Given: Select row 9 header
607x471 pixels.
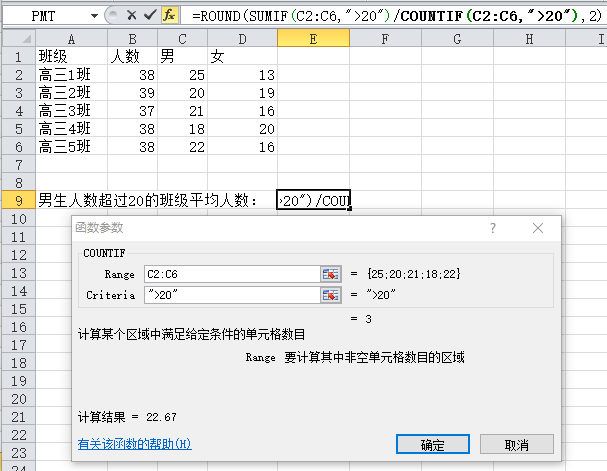Looking at the screenshot, I should point(19,200).
